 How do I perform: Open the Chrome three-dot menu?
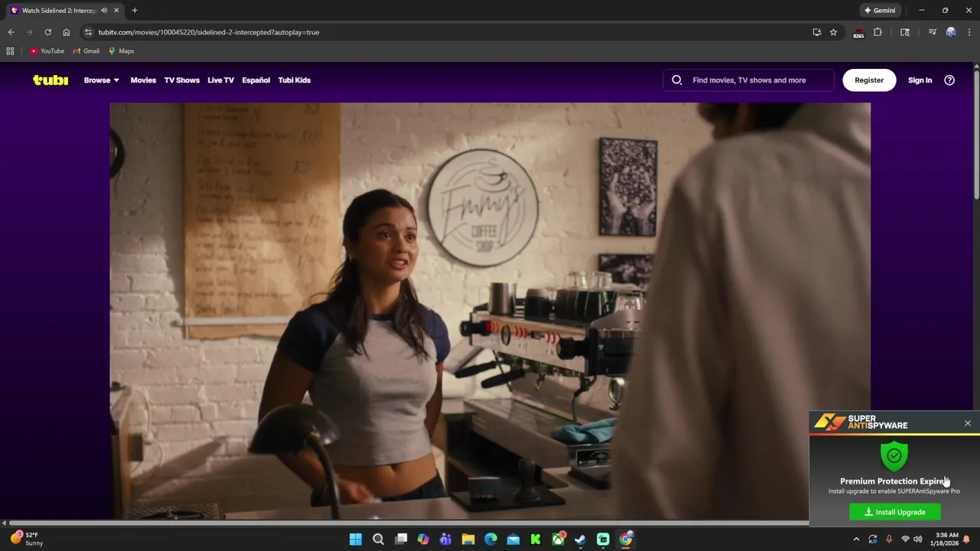[969, 32]
